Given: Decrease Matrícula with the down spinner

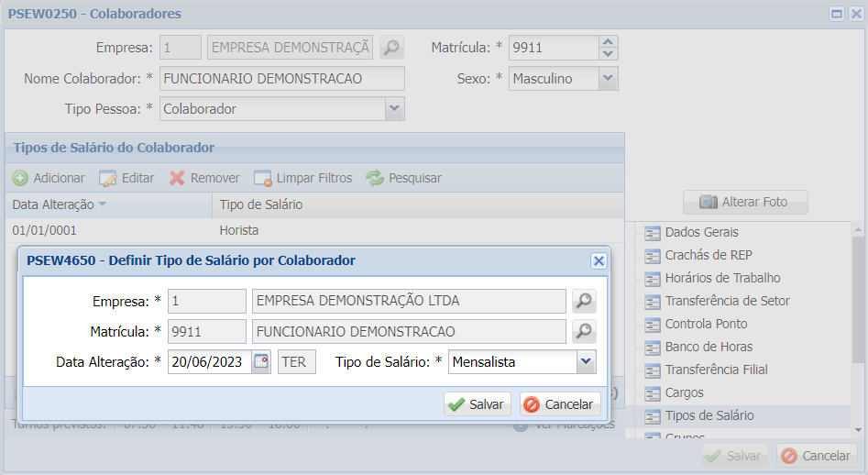Looking at the screenshot, I should (608, 54).
